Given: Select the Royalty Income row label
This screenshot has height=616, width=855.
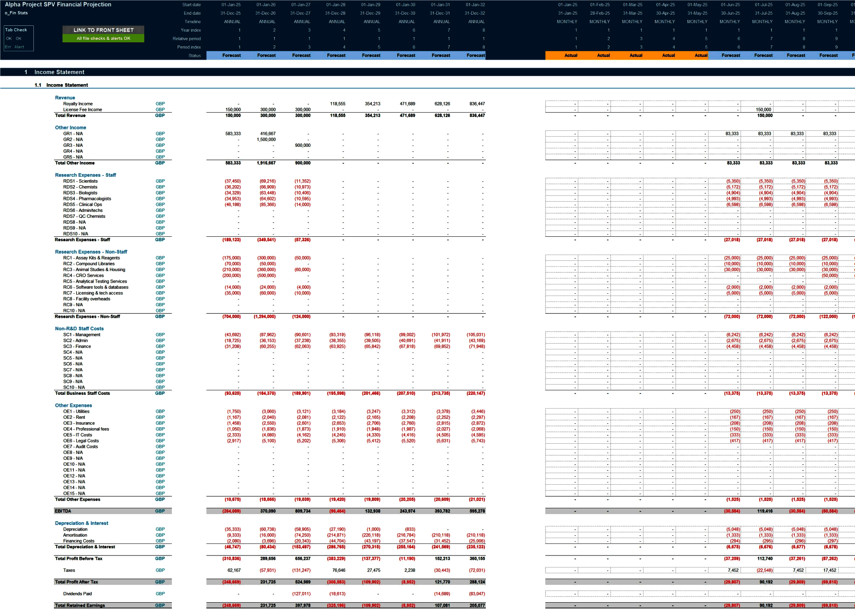Looking at the screenshot, I should pos(78,104).
